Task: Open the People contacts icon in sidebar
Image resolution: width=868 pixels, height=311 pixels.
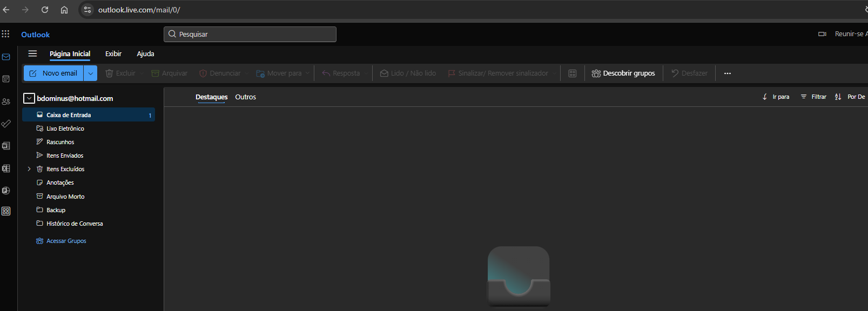Action: [6, 102]
